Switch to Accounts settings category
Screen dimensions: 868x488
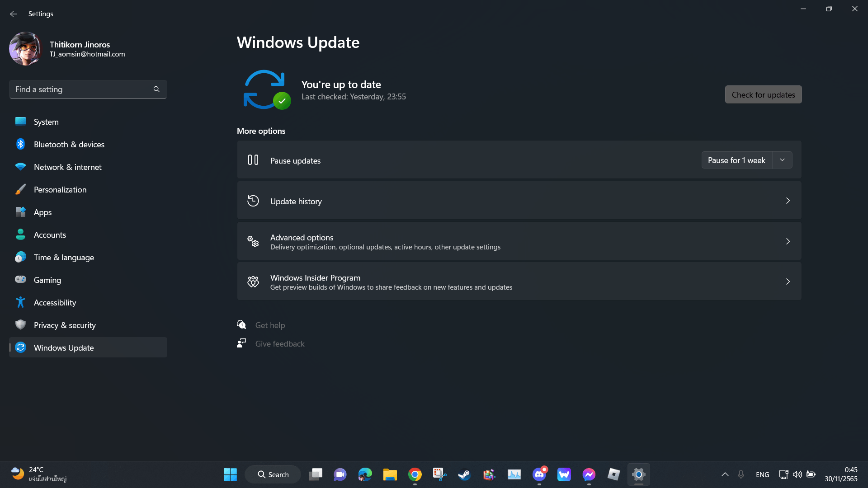50,235
